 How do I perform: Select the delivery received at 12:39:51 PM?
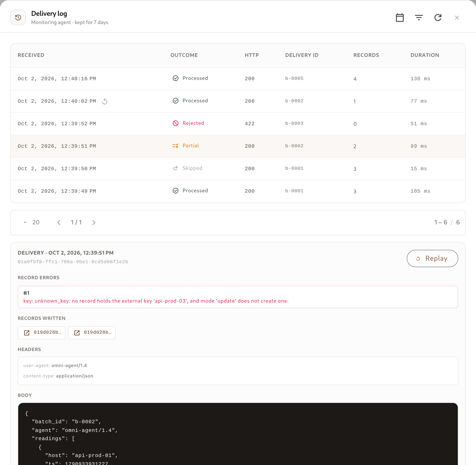point(238,146)
